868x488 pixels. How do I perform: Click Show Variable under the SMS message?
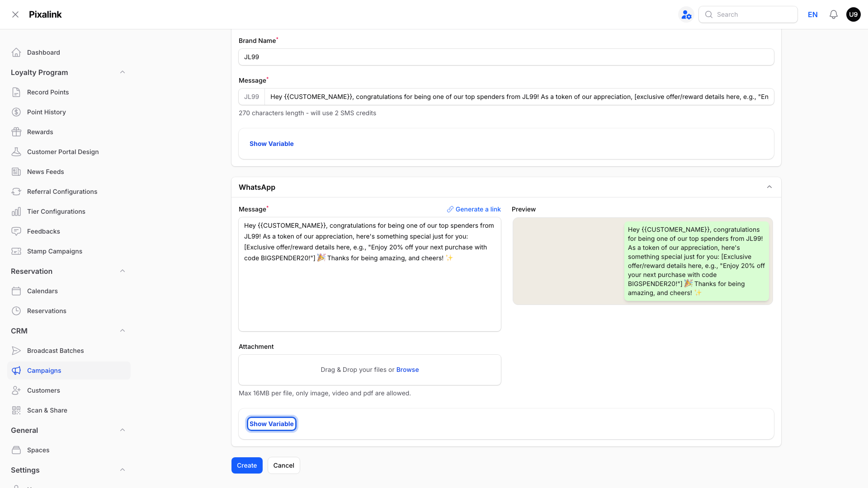272,144
